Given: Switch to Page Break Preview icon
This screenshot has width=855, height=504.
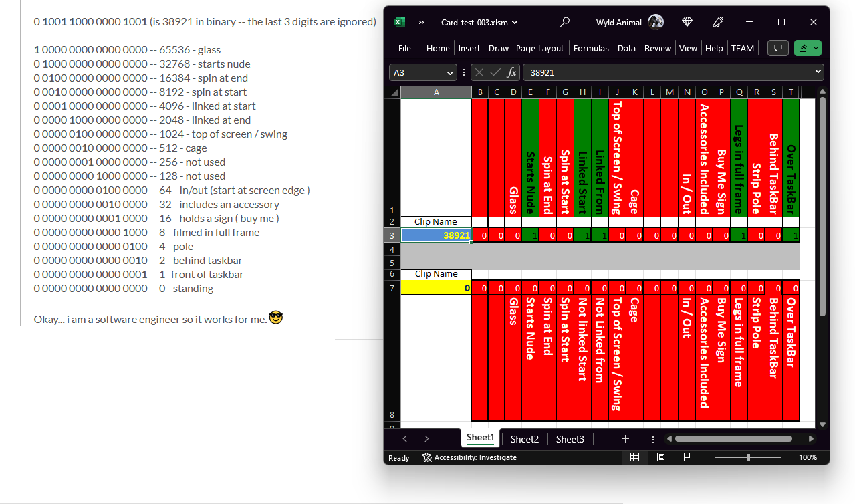Looking at the screenshot, I should pos(688,457).
